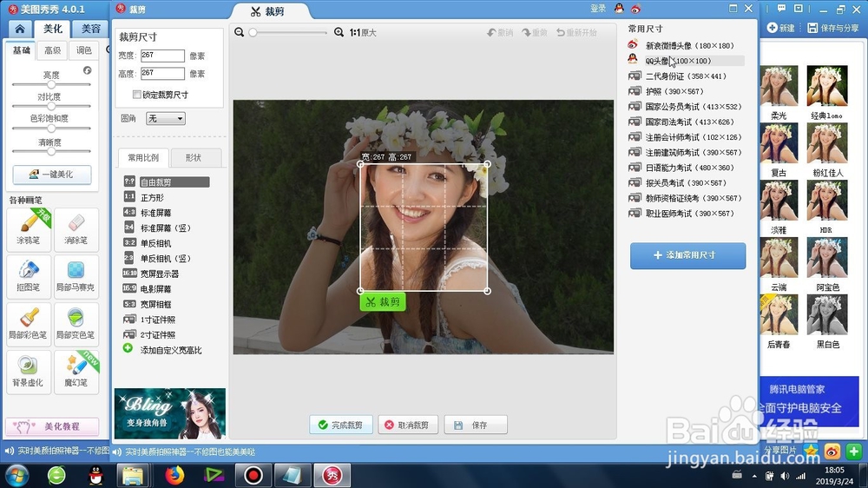
Task: Click the reset icon next to 亮度
Action: pyautogui.click(x=87, y=70)
